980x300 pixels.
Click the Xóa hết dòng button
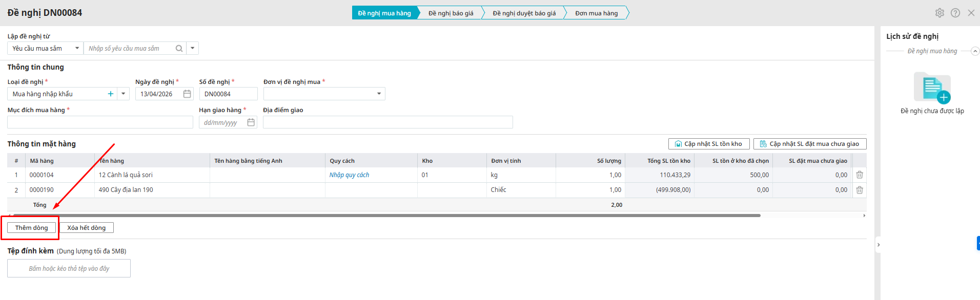(87, 228)
